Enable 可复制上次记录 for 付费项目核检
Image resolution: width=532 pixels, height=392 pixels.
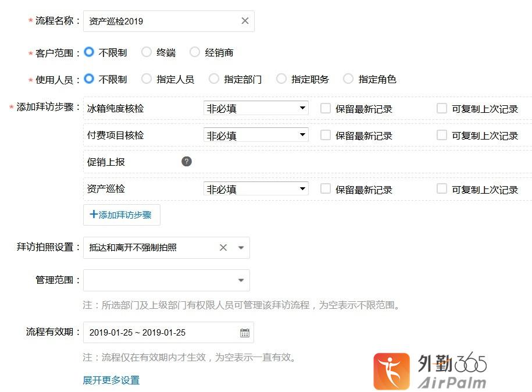442,135
